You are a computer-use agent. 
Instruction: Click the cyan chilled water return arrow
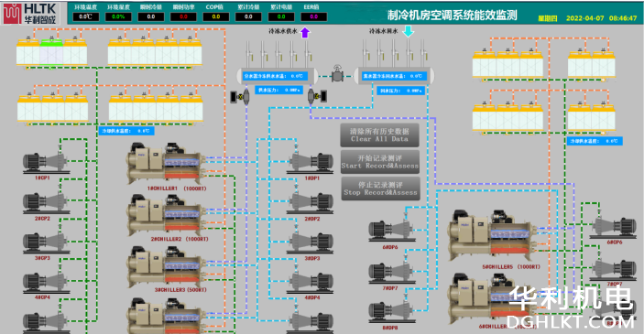[409, 32]
